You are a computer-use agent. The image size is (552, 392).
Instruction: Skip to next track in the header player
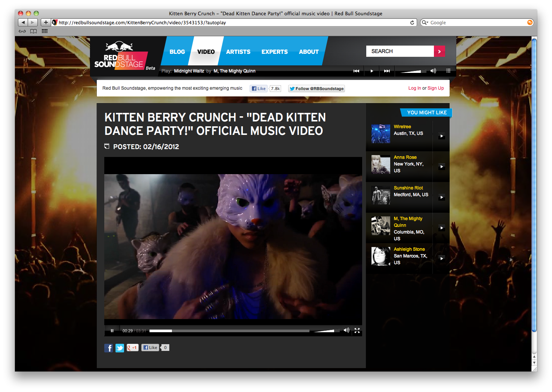point(387,71)
